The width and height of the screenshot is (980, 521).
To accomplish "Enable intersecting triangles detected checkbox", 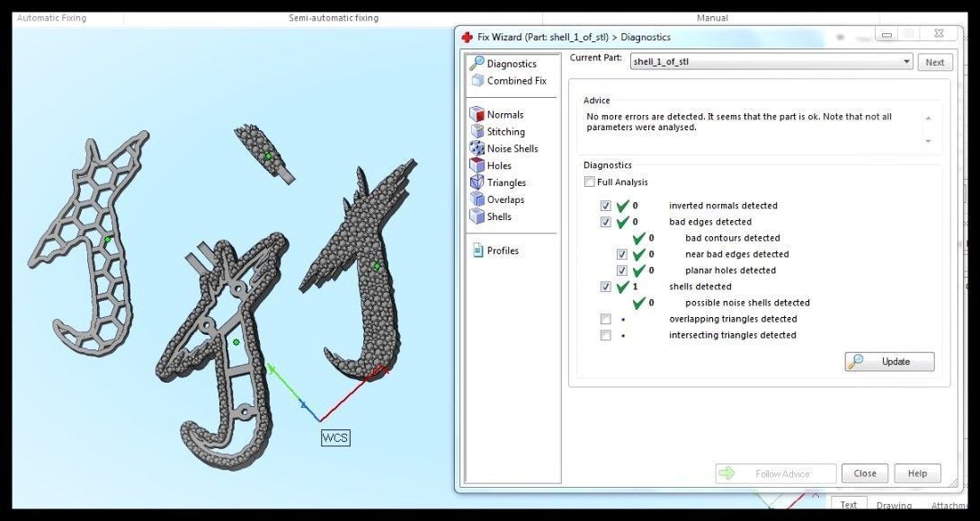I will [x=605, y=335].
